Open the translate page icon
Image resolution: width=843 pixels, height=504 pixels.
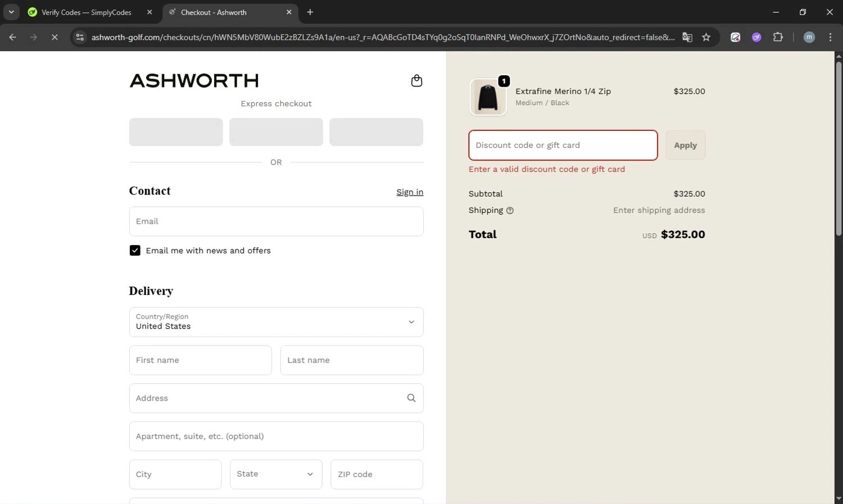[687, 37]
